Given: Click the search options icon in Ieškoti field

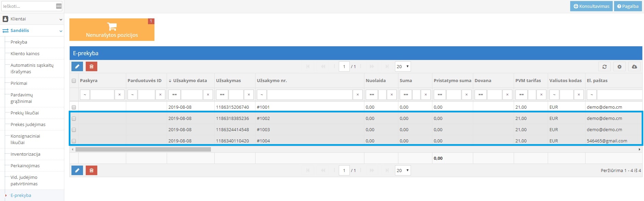Looking at the screenshot, I should click(x=59, y=6).
